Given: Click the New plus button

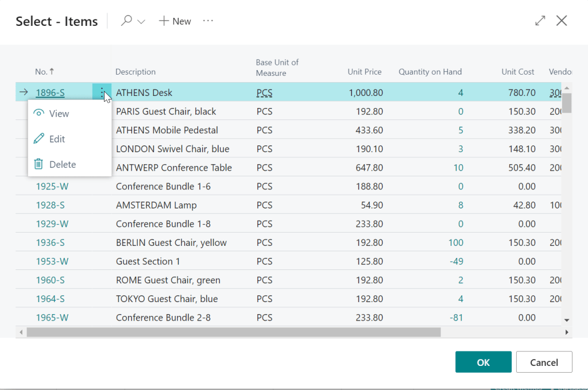Looking at the screenshot, I should [175, 21].
